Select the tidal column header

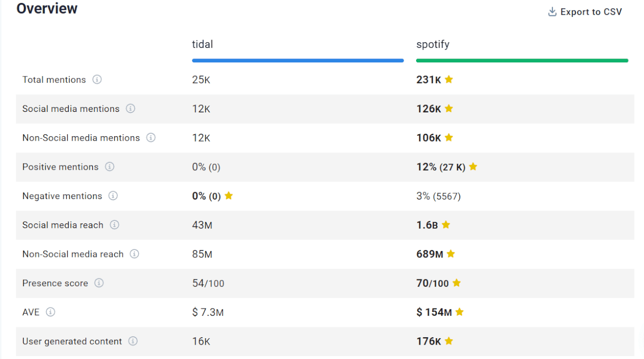(202, 44)
